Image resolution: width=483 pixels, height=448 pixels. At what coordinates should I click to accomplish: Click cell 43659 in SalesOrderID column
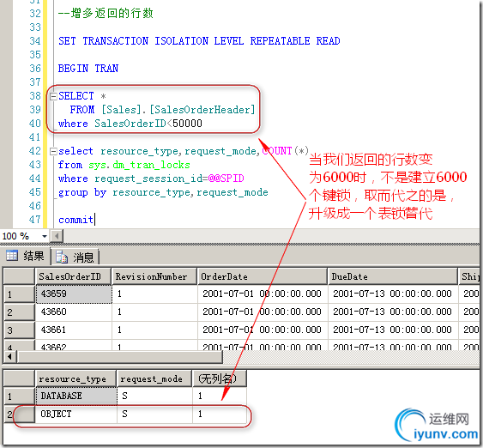tap(74, 294)
